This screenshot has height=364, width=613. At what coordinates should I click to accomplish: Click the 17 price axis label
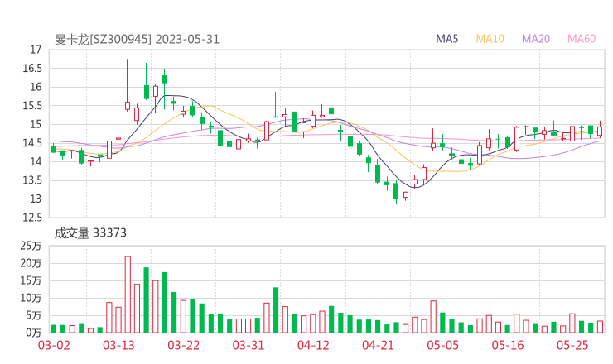[36, 50]
